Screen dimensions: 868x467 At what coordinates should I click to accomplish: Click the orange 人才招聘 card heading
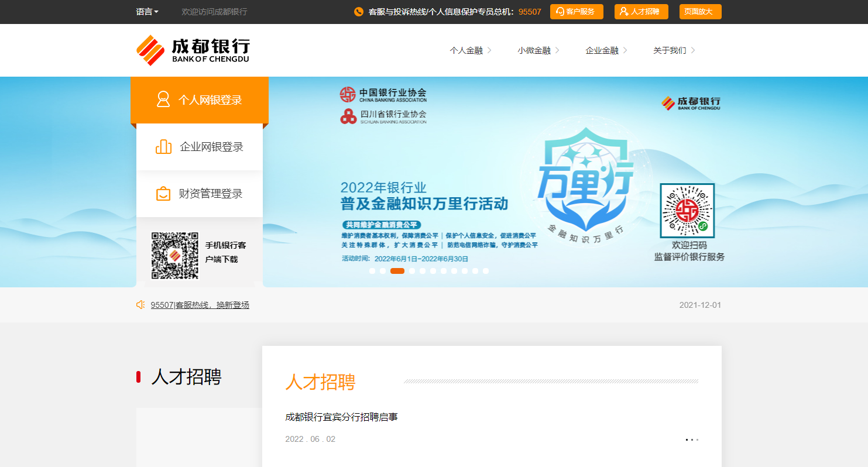click(320, 382)
